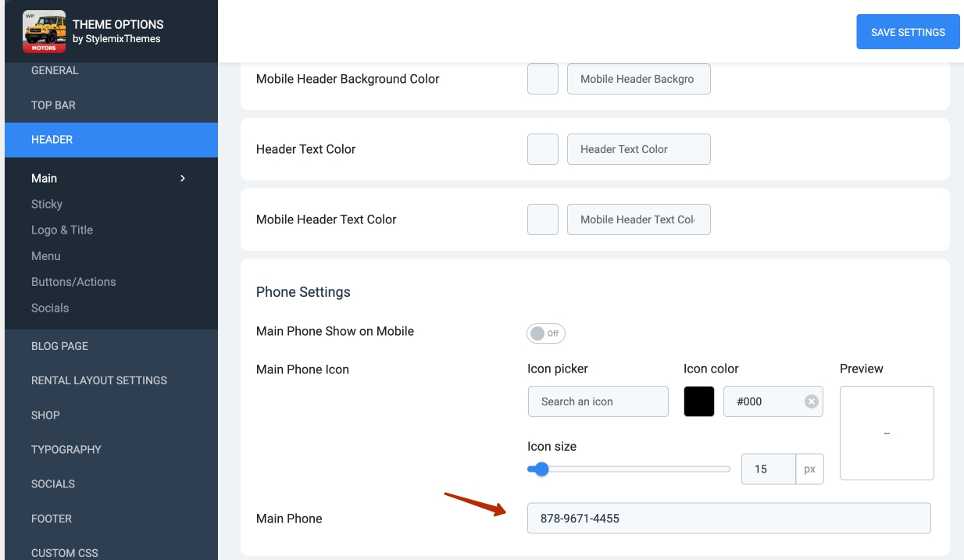Open the General settings section
This screenshot has height=560, width=964.
tap(55, 70)
